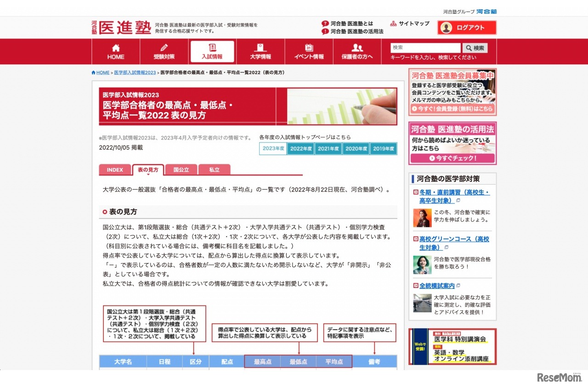Viewport: 588px width, 388px height.
Task: Select the 2019年度 year button
Action: tap(384, 148)
